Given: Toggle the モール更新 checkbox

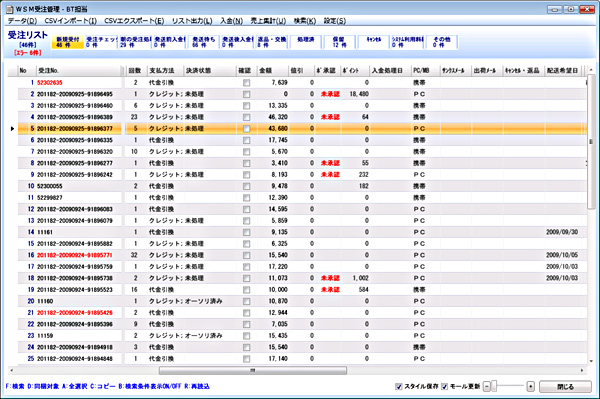Looking at the screenshot, I should tap(444, 387).
